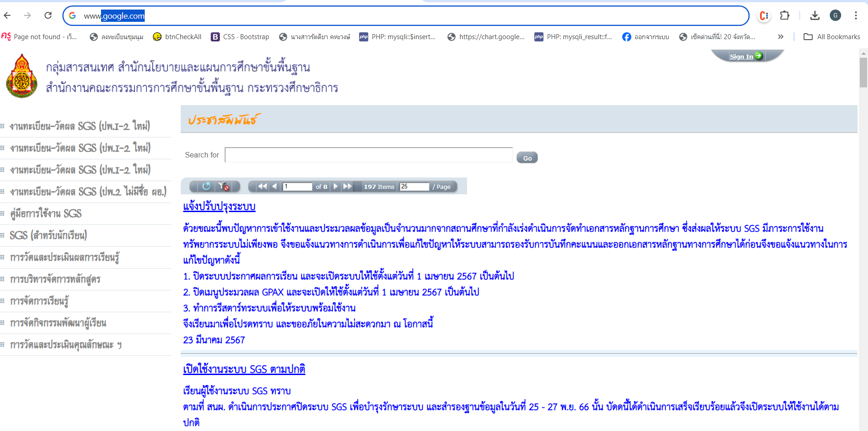Open the All Bookmarks folder
This screenshot has height=431, width=868.
click(x=832, y=37)
